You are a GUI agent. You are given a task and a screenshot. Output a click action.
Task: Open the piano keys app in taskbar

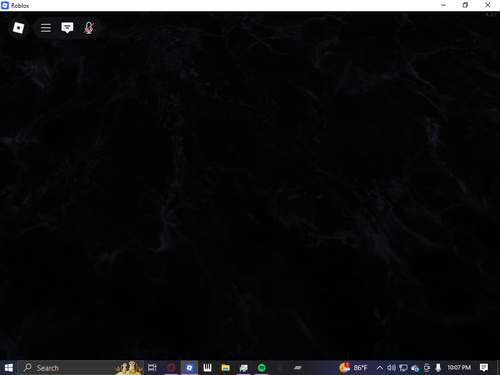coord(207,368)
